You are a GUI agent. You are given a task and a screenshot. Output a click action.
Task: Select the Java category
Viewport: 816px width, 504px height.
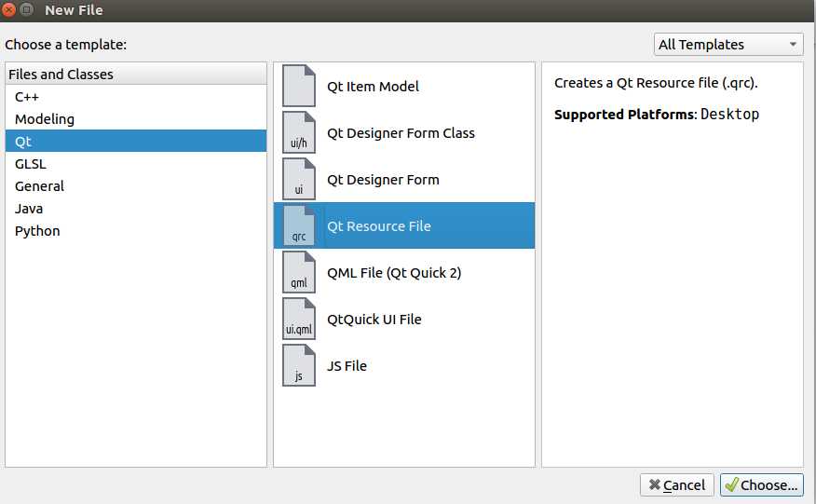pos(136,209)
